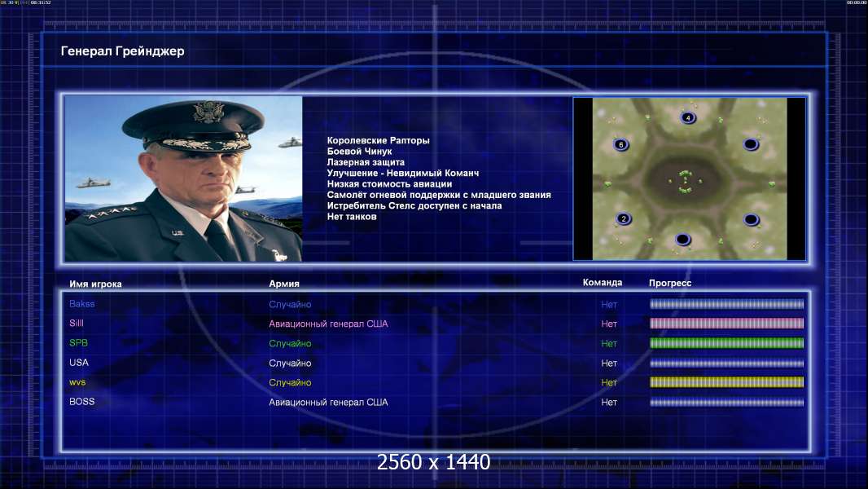Image resolution: width=868 pixels, height=489 pixels.
Task: Select player name "SPB"
Action: coord(79,343)
